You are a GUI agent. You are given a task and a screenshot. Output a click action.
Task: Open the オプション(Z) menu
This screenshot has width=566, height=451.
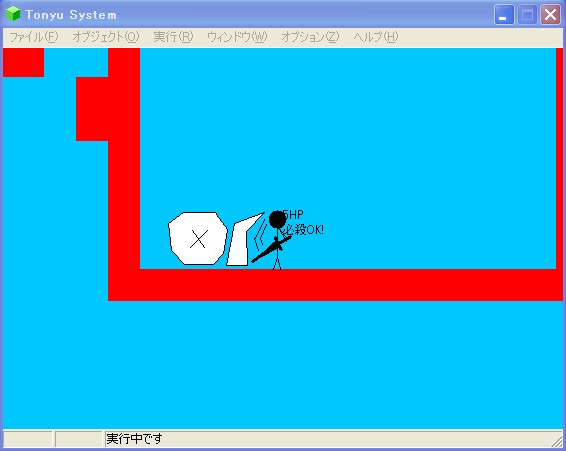click(x=310, y=37)
